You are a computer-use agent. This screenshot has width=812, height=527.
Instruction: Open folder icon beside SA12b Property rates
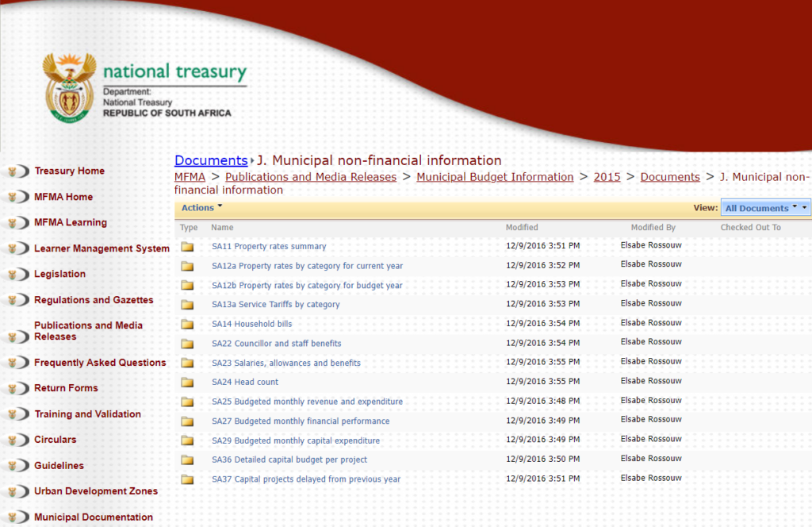click(187, 286)
